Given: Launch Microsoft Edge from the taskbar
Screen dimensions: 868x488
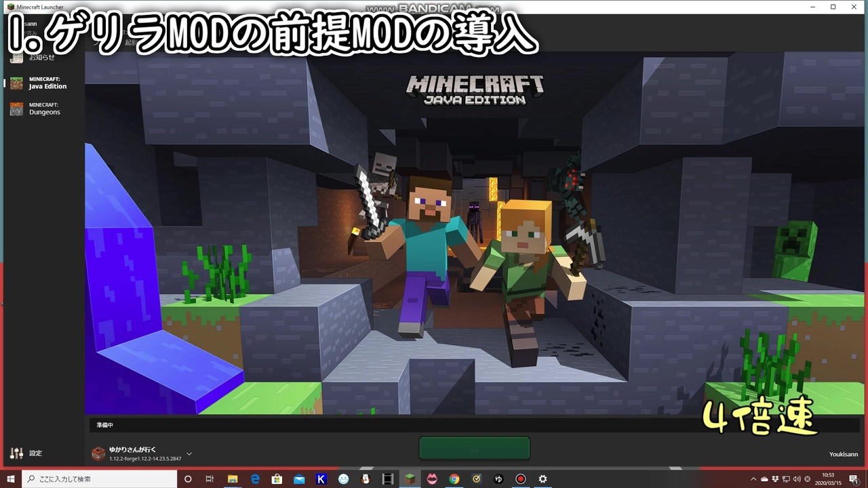Looking at the screenshot, I should (x=254, y=479).
